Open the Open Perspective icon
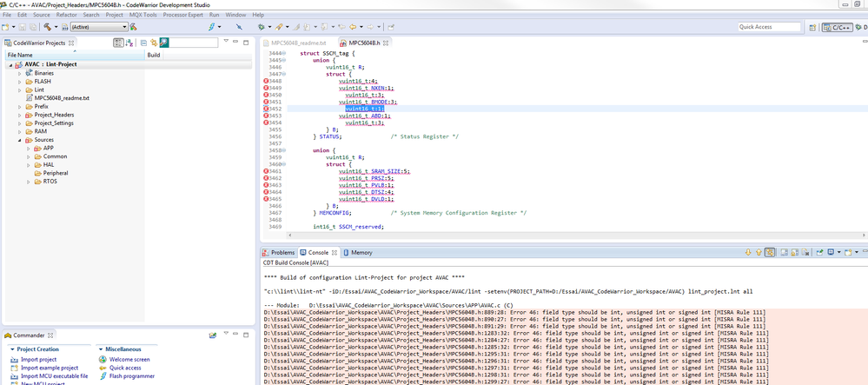868x385 pixels. (812, 27)
